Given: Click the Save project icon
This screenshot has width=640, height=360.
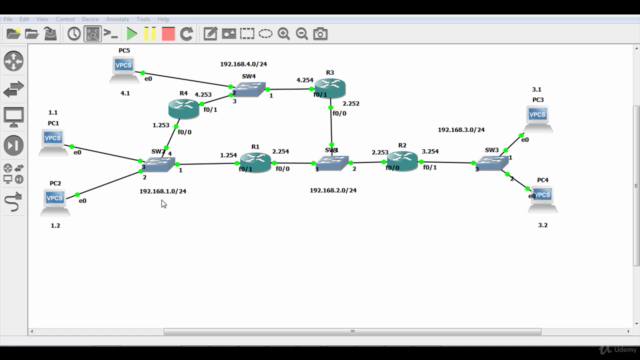Looking at the screenshot, I should tap(50, 34).
